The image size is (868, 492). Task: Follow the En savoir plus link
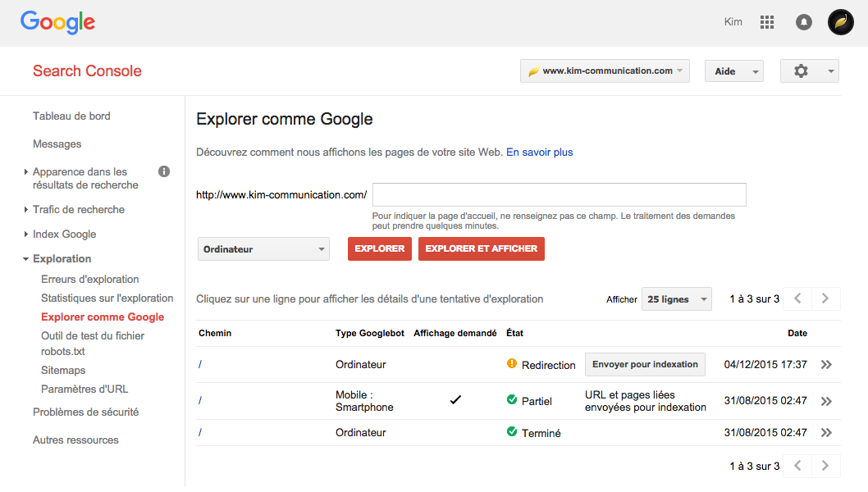pos(539,153)
